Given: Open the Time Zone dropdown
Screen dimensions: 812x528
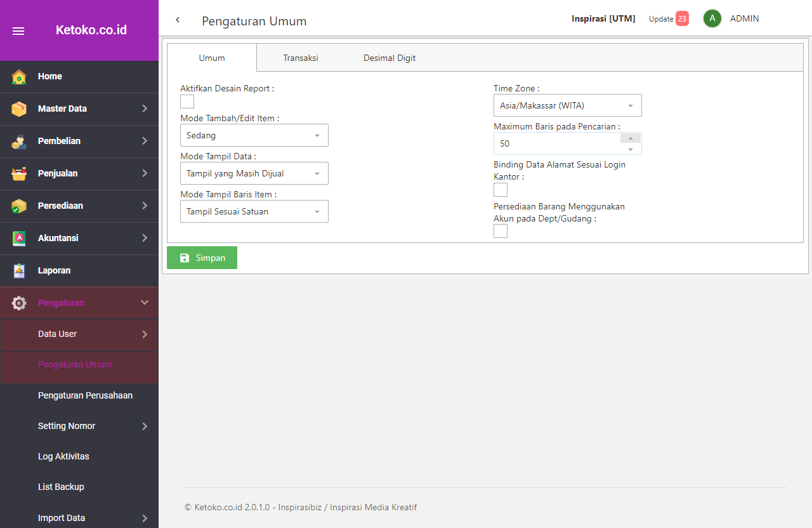Looking at the screenshot, I should pyautogui.click(x=567, y=105).
